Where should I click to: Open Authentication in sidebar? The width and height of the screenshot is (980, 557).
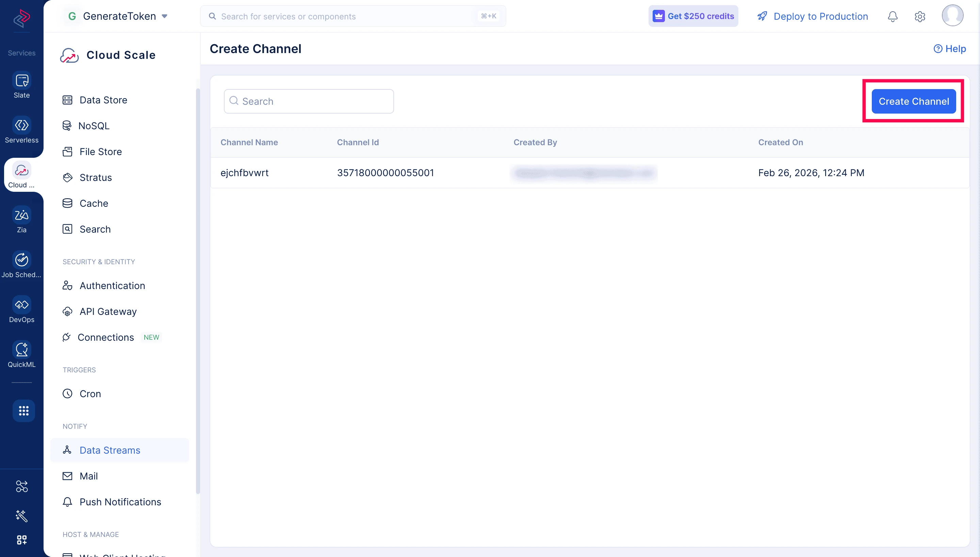(x=119, y=285)
